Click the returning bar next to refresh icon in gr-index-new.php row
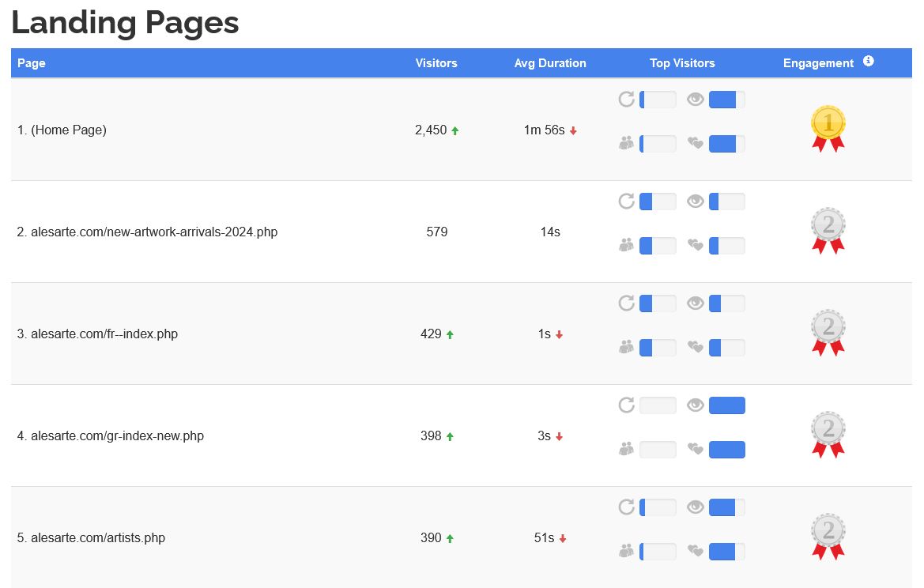The width and height of the screenshot is (924, 588). point(658,405)
